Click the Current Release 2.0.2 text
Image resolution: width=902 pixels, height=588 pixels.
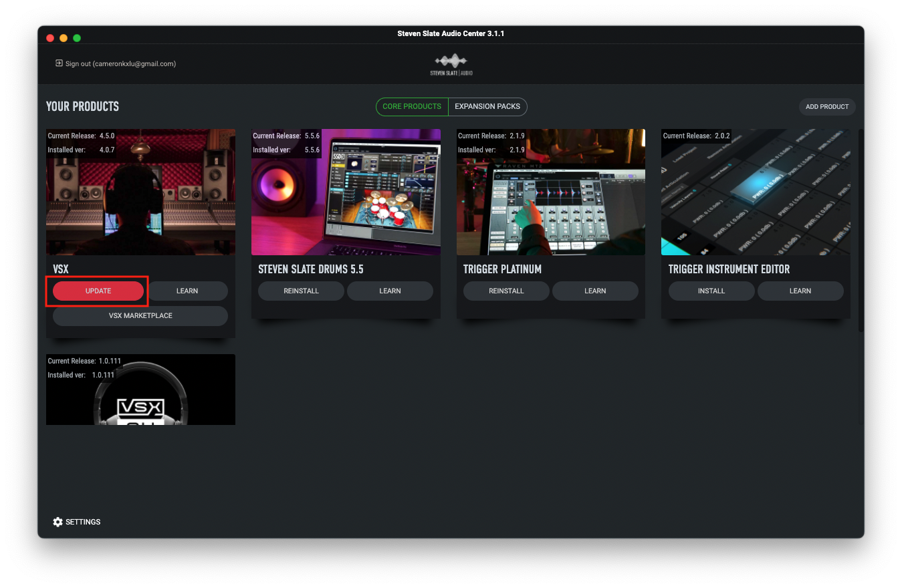pos(697,136)
